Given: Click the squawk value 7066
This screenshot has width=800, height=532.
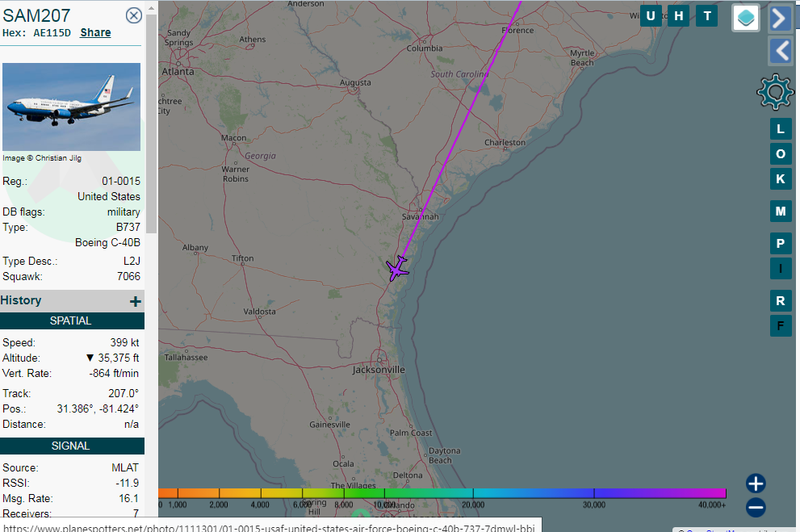Looking at the screenshot, I should pyautogui.click(x=128, y=276).
